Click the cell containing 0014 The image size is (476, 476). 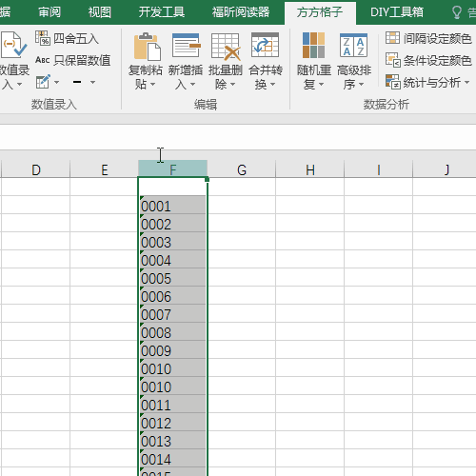(x=172, y=458)
